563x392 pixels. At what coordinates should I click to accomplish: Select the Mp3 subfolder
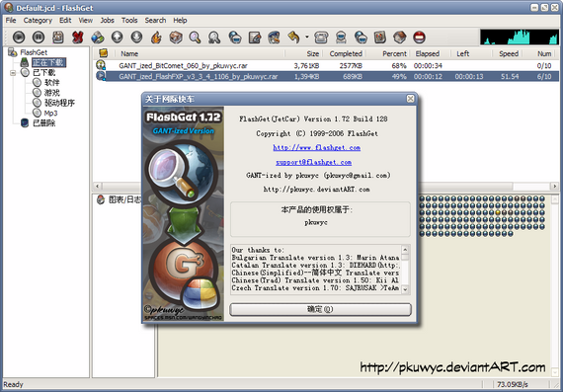[50, 113]
